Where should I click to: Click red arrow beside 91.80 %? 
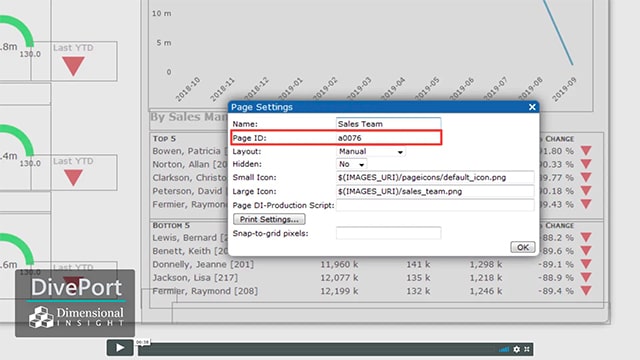tap(586, 151)
